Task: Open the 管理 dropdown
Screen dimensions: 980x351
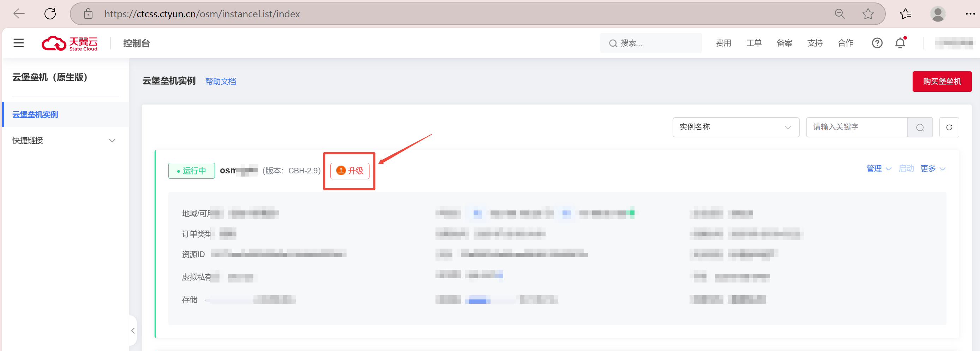Action: (878, 169)
